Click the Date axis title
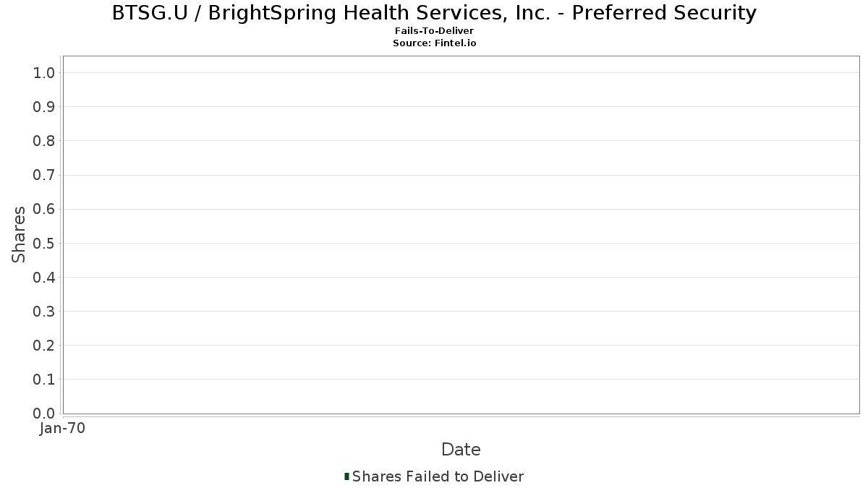This screenshot has height=488, width=868. pyautogui.click(x=461, y=450)
